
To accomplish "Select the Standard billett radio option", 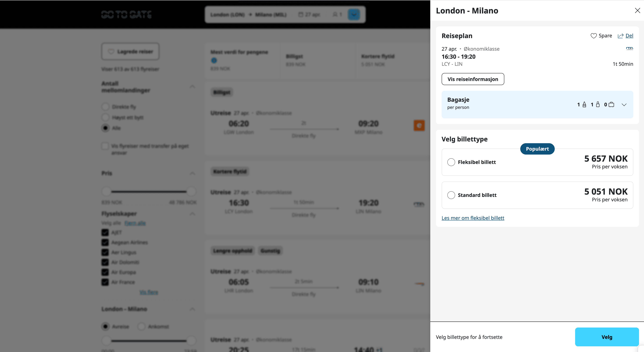I will click(451, 195).
